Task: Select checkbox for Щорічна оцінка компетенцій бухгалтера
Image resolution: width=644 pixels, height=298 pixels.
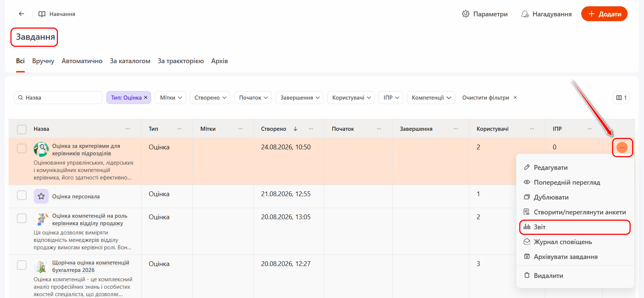Action: click(x=22, y=265)
